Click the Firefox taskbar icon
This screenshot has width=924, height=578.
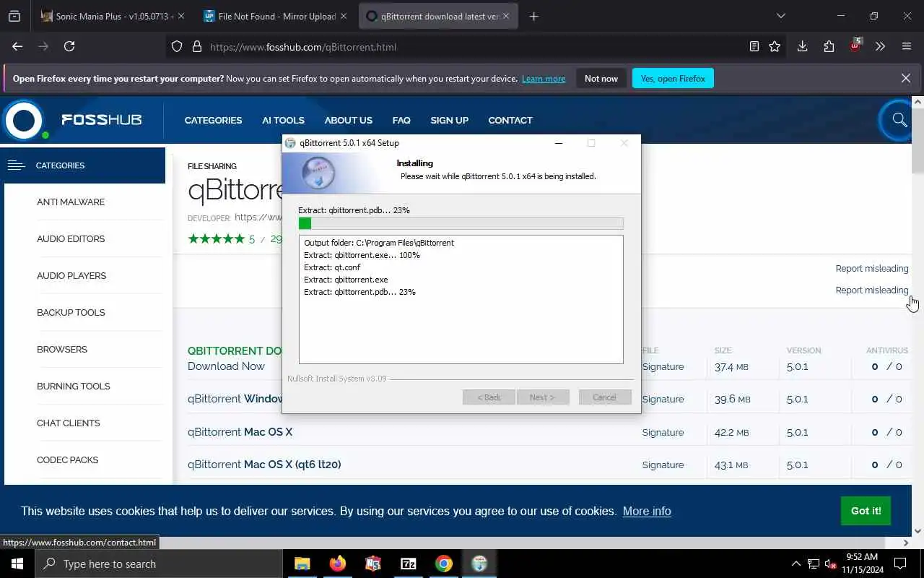click(x=338, y=564)
